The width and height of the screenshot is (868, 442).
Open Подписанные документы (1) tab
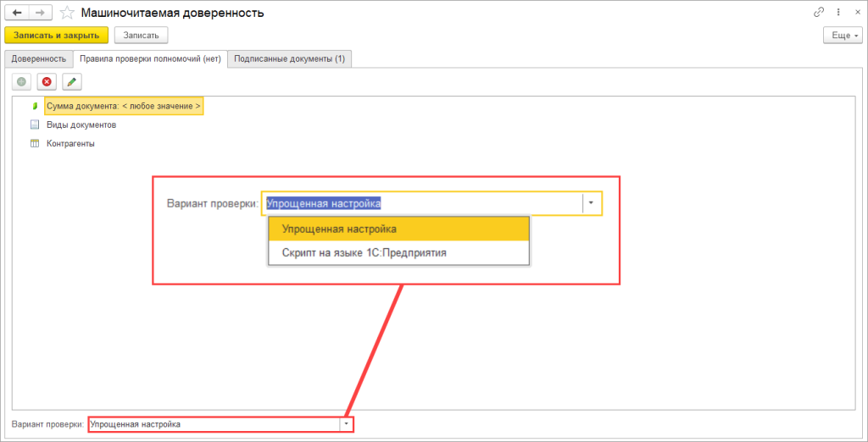tap(290, 59)
